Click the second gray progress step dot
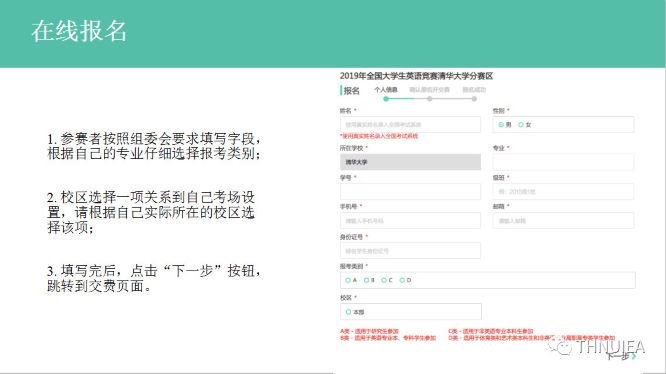 point(429,99)
